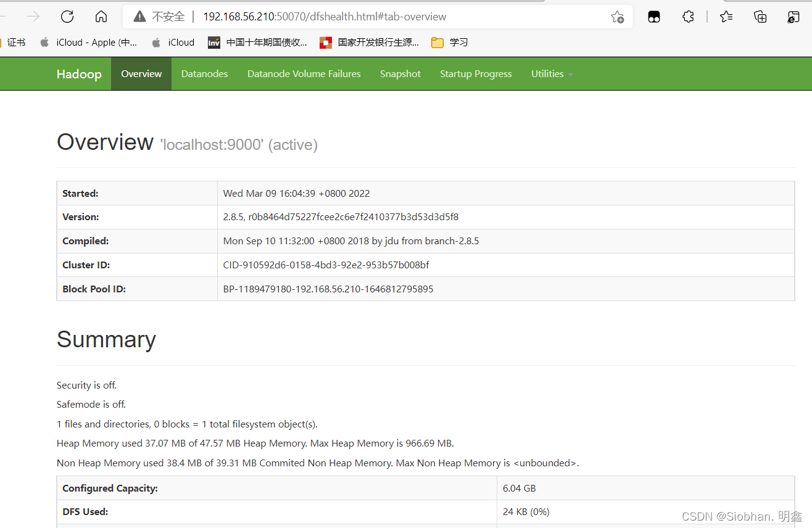Expand the Utilities dropdown menu
The image size is (812, 528).
552,74
